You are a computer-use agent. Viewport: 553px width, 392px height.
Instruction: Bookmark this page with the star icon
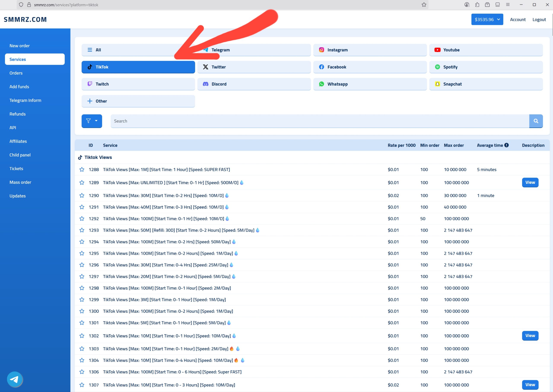(424, 5)
